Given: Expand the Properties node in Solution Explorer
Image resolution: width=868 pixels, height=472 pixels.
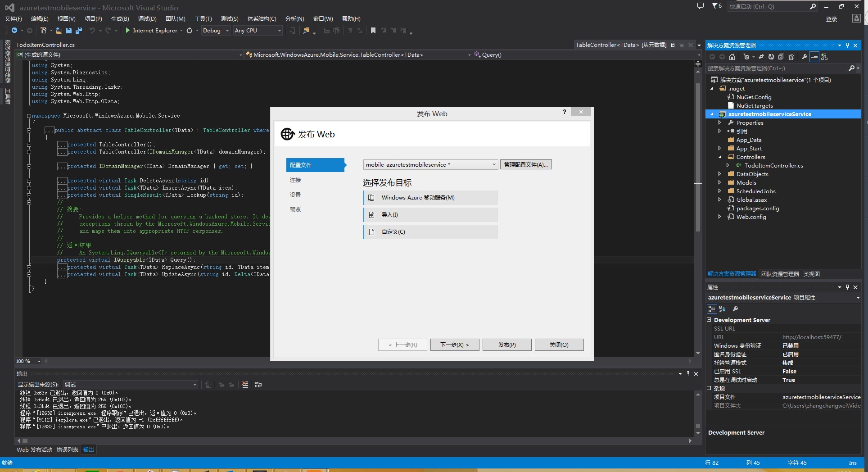Looking at the screenshot, I should (719, 123).
